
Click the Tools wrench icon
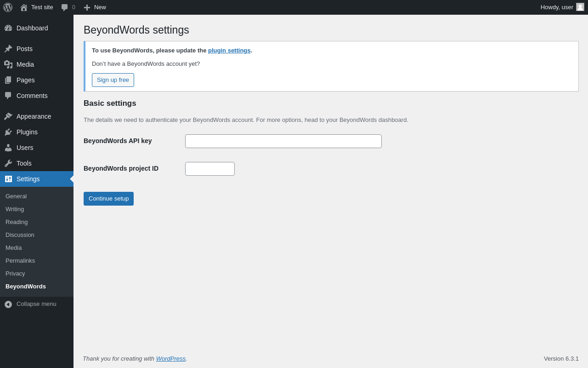click(8, 163)
